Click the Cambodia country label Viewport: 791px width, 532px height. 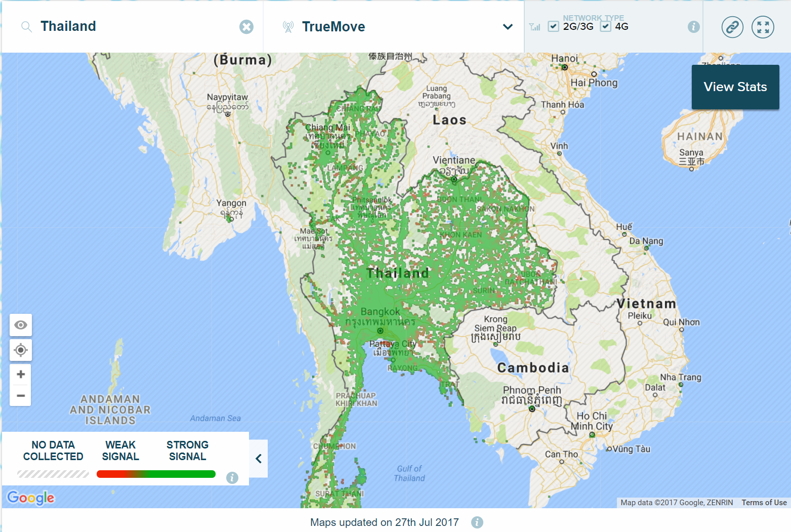point(533,367)
